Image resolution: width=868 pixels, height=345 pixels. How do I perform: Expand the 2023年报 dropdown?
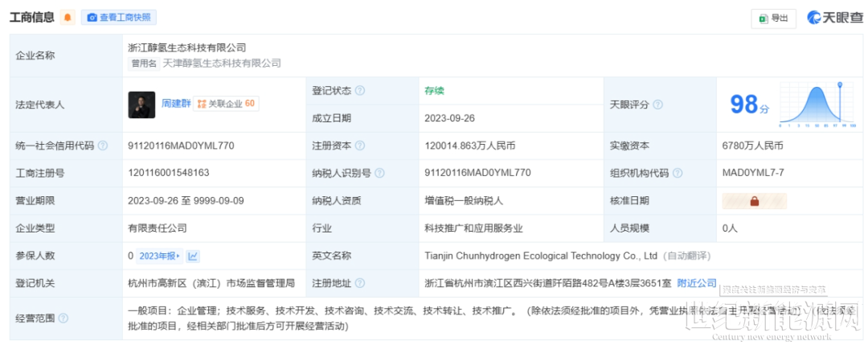click(x=159, y=256)
